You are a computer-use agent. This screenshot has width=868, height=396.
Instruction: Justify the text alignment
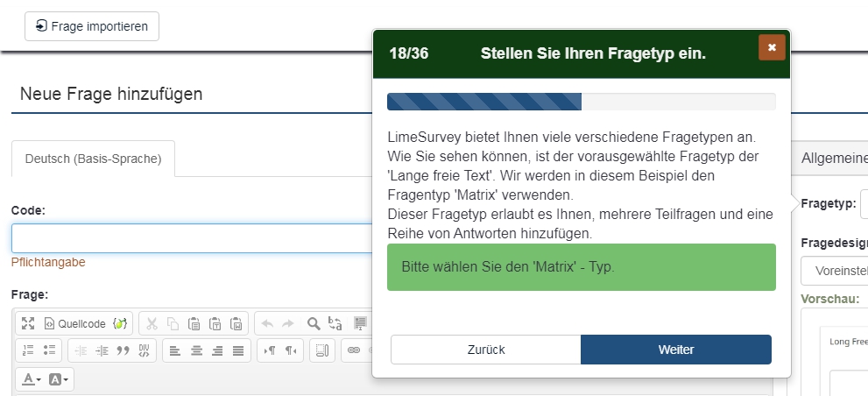point(237,350)
